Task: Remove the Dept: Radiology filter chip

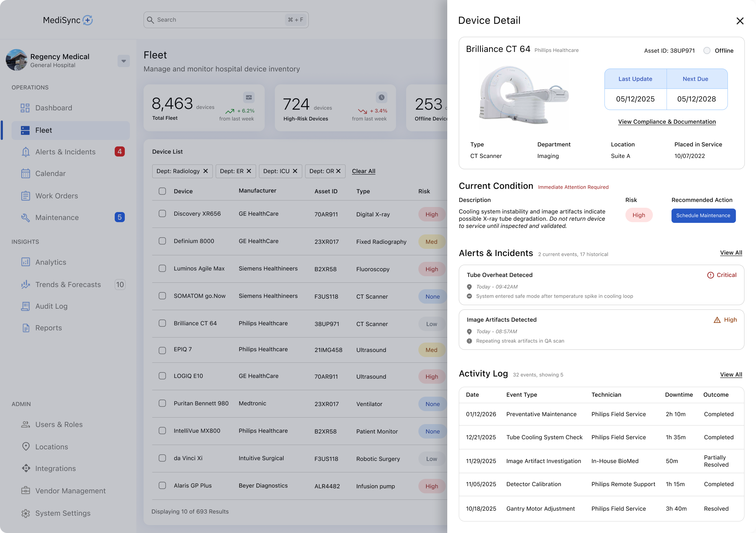Action: coord(206,171)
